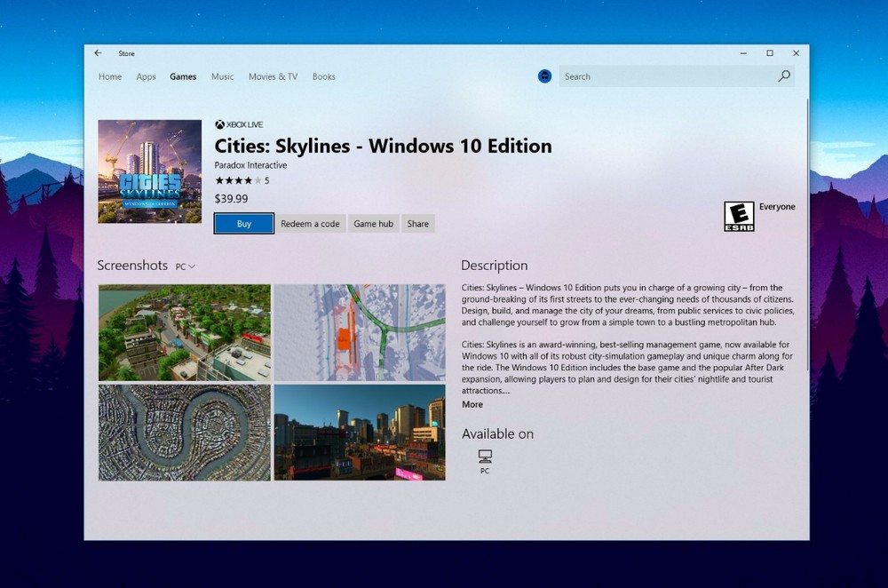Open the user account avatar icon

(545, 76)
